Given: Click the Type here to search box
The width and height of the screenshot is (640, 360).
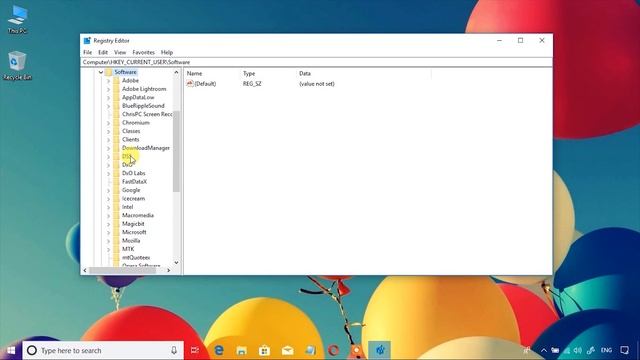Looking at the screenshot, I should click(103, 350).
